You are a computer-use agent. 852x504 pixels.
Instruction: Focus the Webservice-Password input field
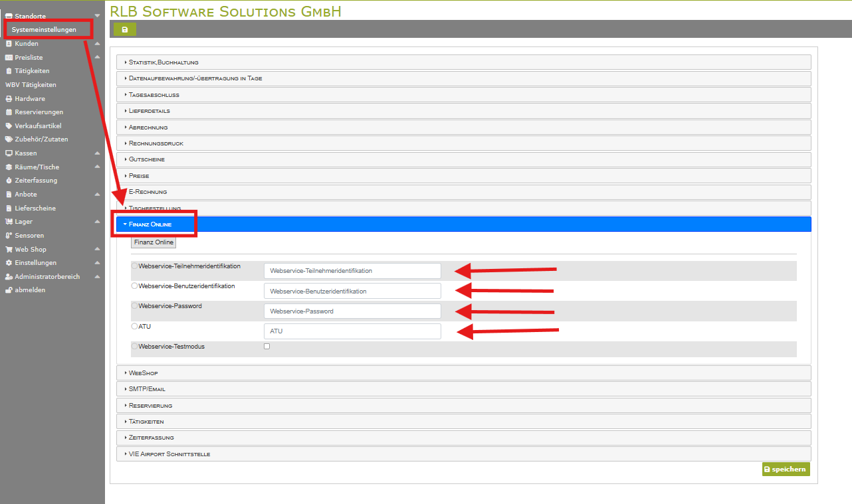352,311
